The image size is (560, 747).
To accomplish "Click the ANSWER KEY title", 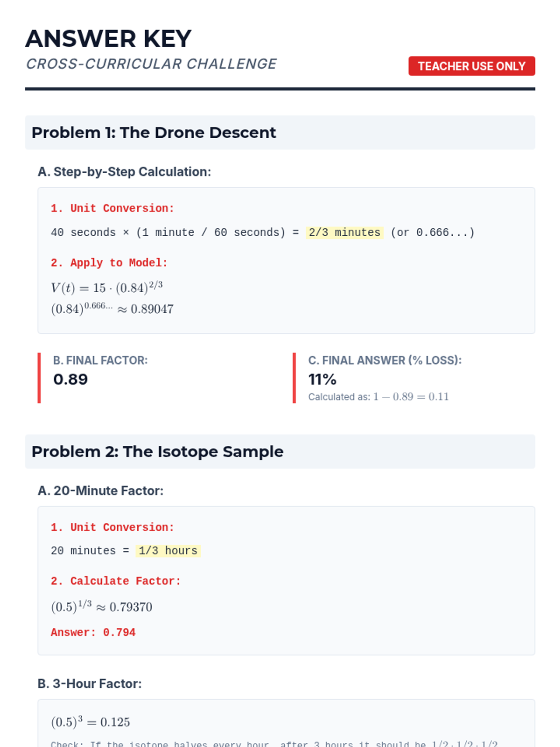I will (x=108, y=39).
